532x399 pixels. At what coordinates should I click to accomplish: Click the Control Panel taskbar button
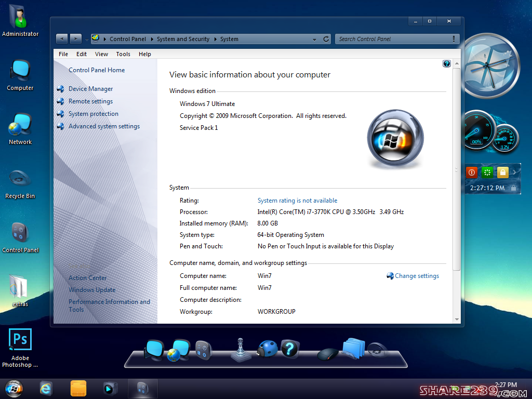coord(142,389)
